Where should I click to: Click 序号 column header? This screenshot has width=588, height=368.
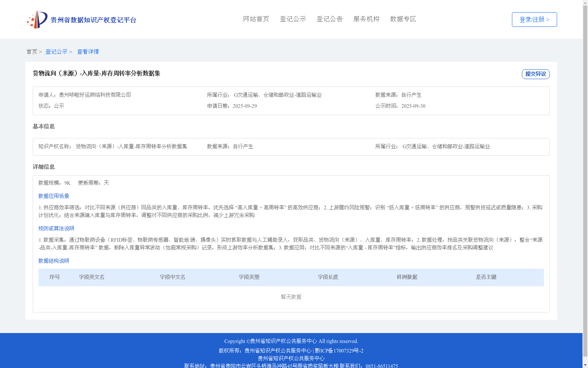coord(55,277)
